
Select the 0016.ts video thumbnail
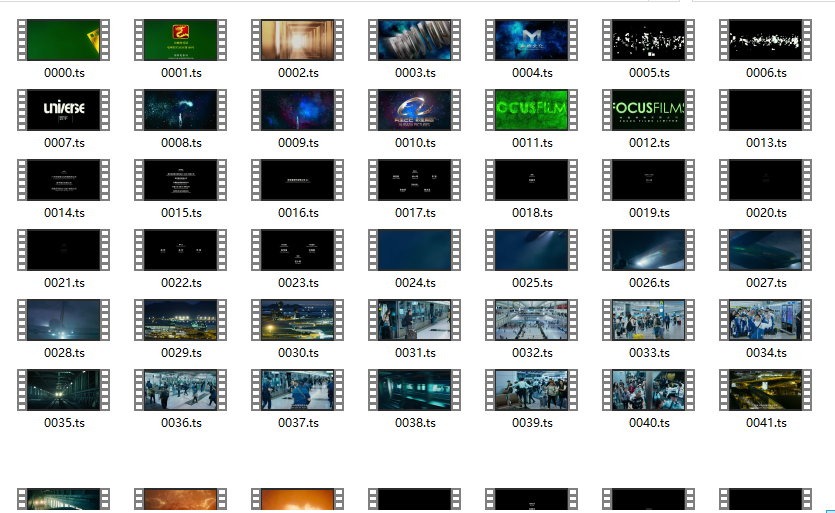coord(298,180)
